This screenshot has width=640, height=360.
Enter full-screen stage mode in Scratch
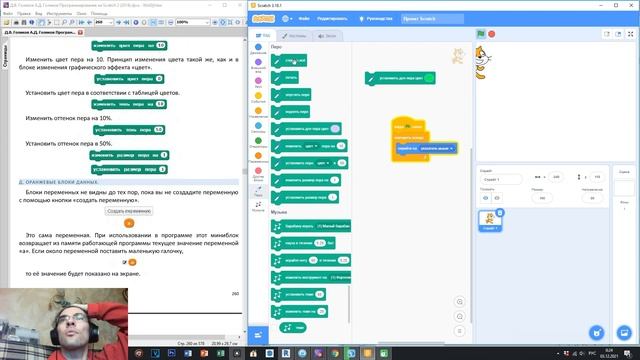pyautogui.click(x=630, y=34)
